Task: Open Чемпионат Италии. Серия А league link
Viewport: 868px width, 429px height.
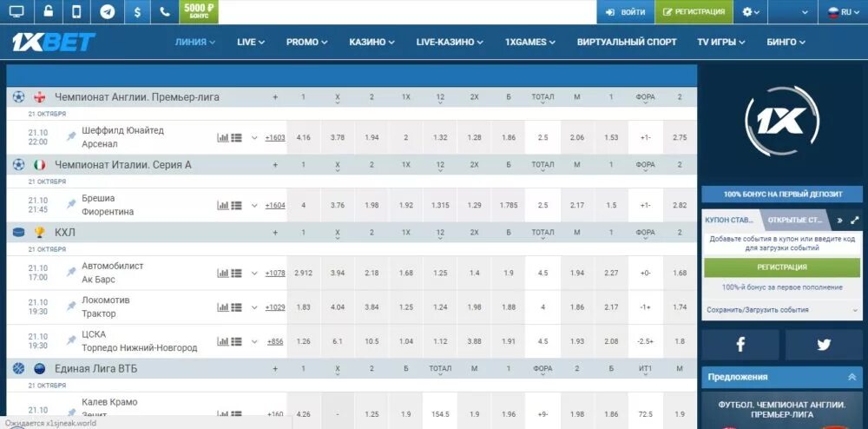Action: point(123,164)
